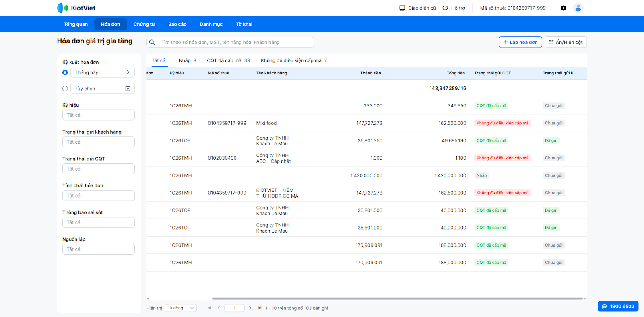The width and height of the screenshot is (644, 317).
Task: Click the Lập hóa đơn button
Action: tap(520, 42)
